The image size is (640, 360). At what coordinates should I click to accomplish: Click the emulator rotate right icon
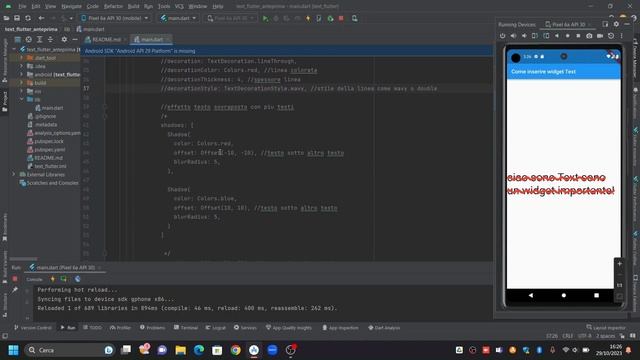[x=546, y=36]
